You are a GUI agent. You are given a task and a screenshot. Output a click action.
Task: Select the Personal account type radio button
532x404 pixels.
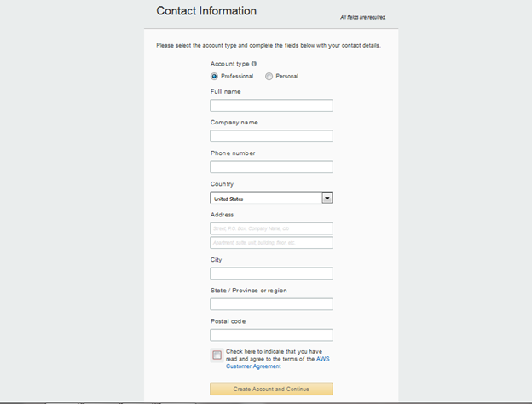269,77
